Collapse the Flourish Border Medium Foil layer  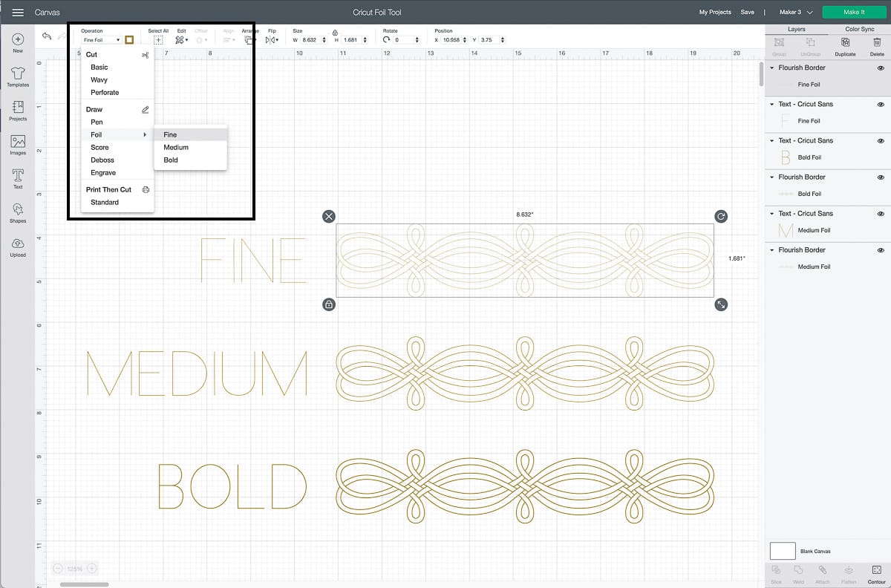772,250
